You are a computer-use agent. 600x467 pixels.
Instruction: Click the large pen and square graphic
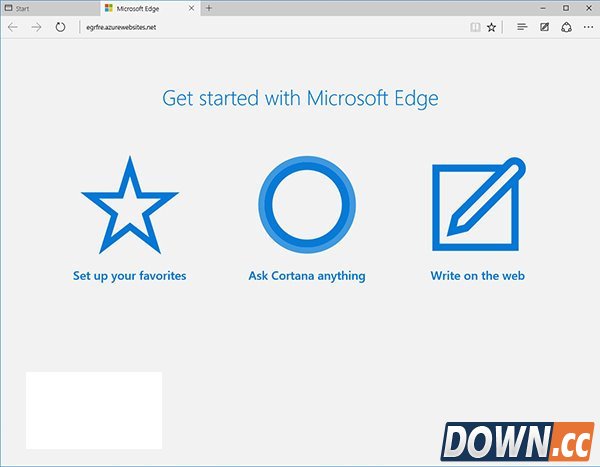479,204
